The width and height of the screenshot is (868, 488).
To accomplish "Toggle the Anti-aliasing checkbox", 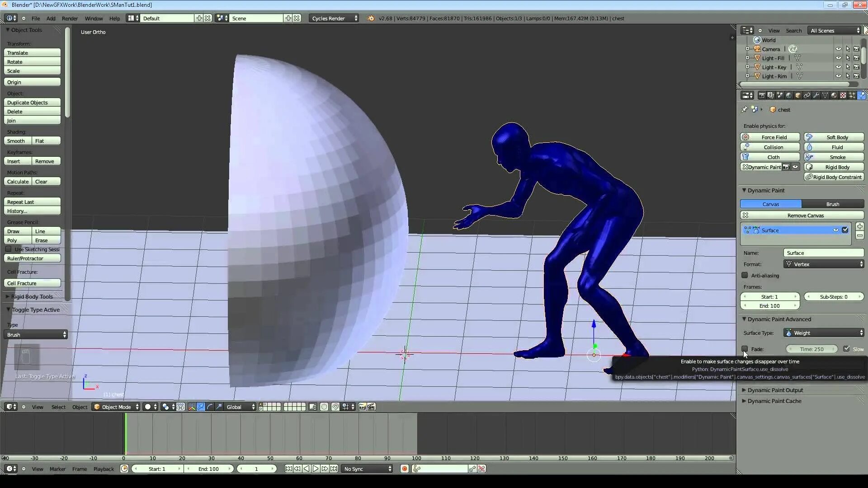I will click(745, 275).
